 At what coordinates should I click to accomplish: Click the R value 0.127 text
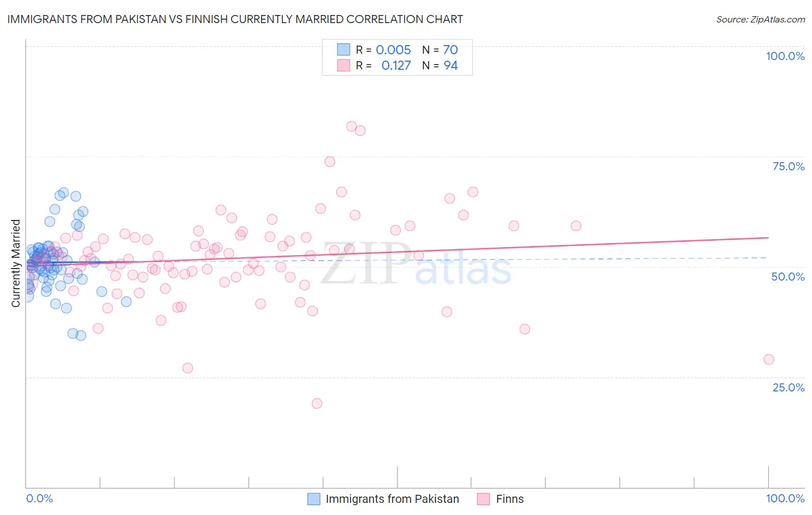point(396,65)
